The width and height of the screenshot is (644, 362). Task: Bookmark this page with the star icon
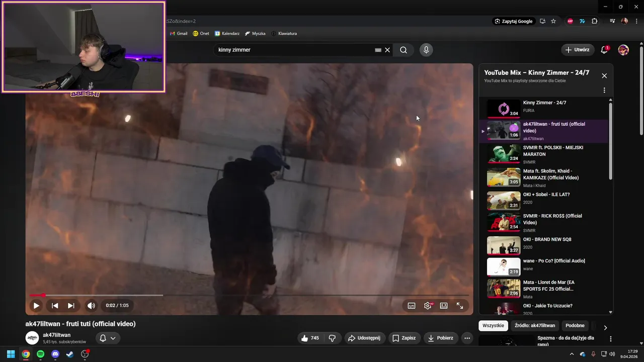click(x=553, y=21)
